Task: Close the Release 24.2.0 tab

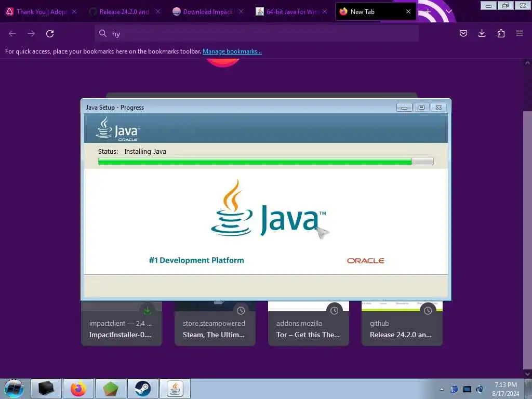Action: click(x=158, y=12)
